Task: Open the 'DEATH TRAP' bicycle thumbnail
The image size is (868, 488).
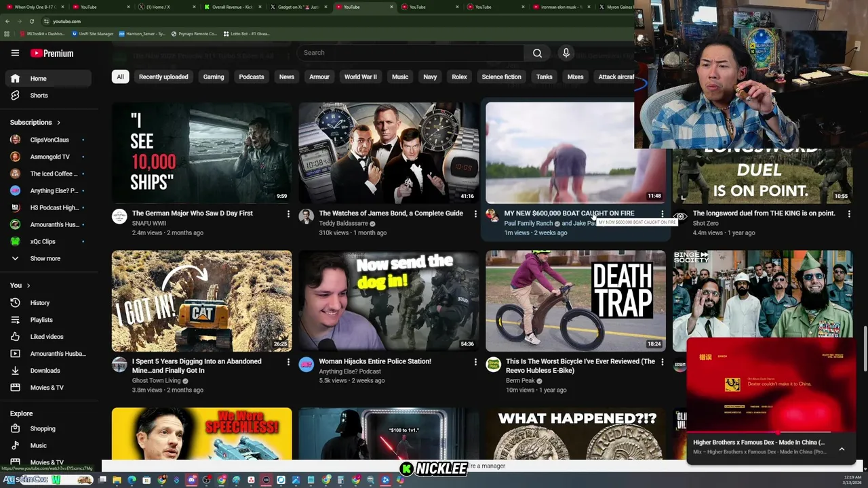Action: coord(576,301)
